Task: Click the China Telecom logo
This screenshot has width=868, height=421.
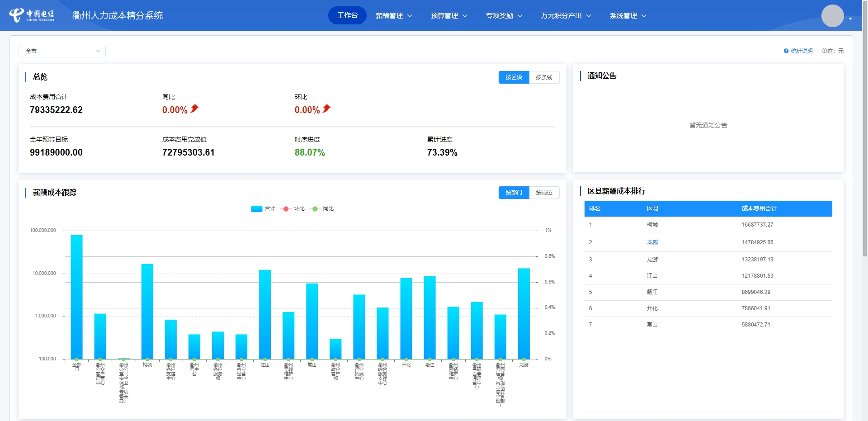Action: [x=32, y=15]
